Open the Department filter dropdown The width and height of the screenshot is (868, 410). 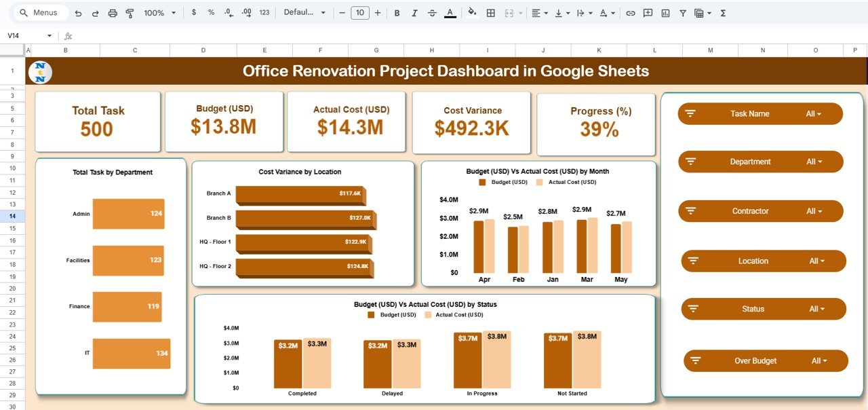tap(814, 162)
